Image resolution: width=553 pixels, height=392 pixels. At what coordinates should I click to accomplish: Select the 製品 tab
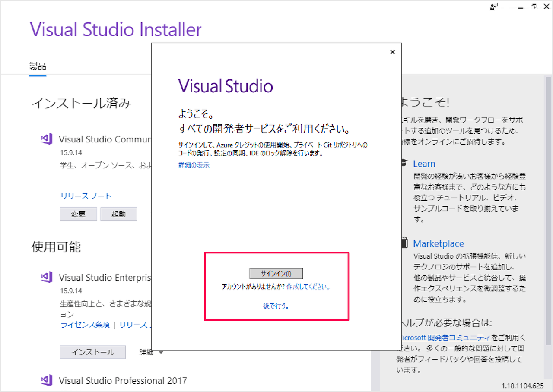pyautogui.click(x=38, y=66)
